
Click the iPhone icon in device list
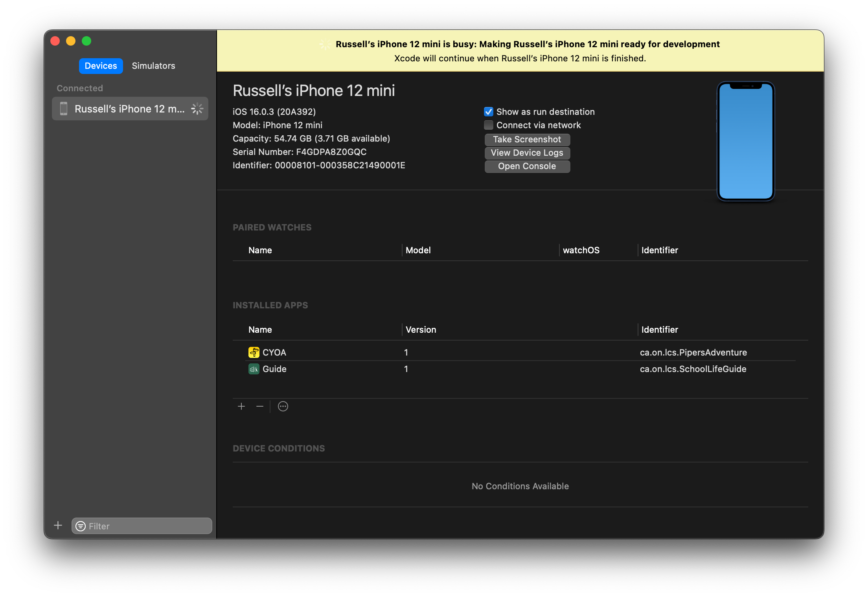[x=64, y=109]
